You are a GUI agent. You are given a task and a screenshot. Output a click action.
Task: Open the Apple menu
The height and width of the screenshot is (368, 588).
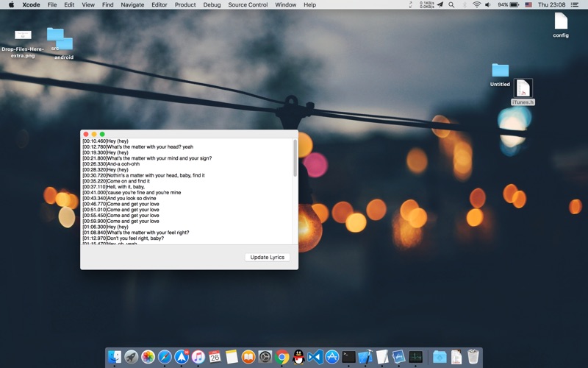[x=11, y=5]
